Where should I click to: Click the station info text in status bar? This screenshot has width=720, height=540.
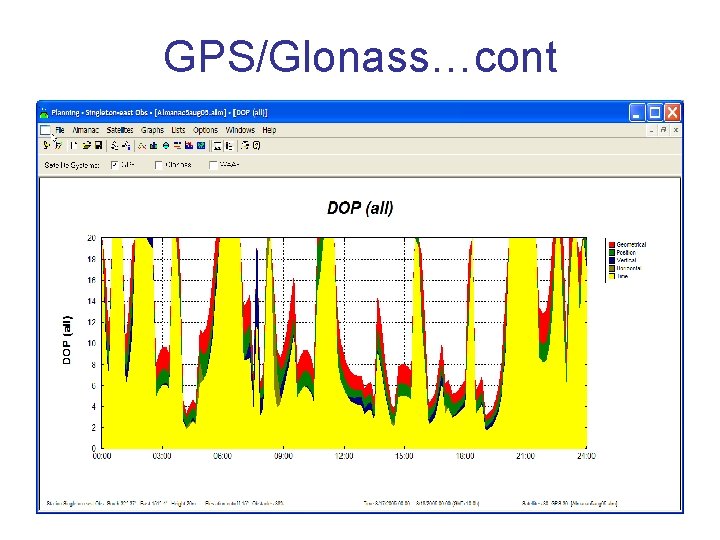164,503
